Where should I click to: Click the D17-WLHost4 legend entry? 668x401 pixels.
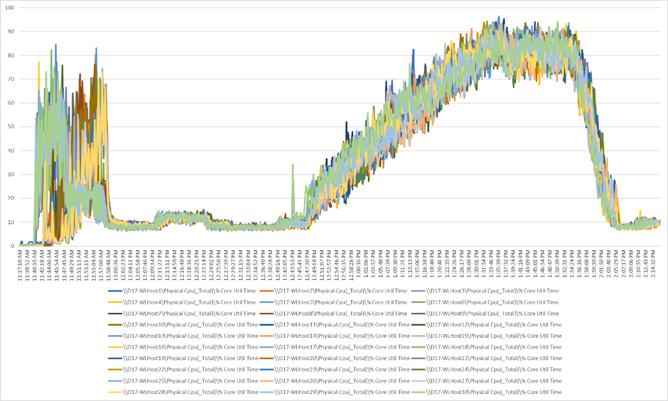coord(182,302)
